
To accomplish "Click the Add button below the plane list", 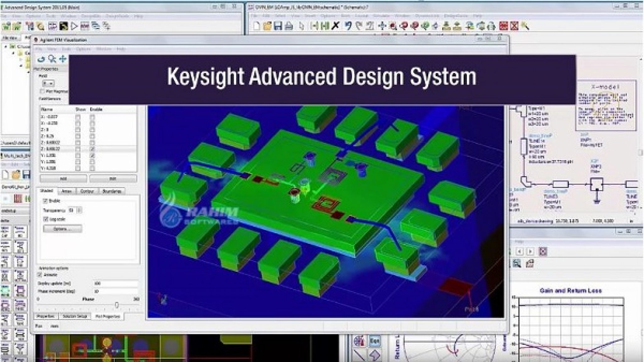I will coord(63,178).
